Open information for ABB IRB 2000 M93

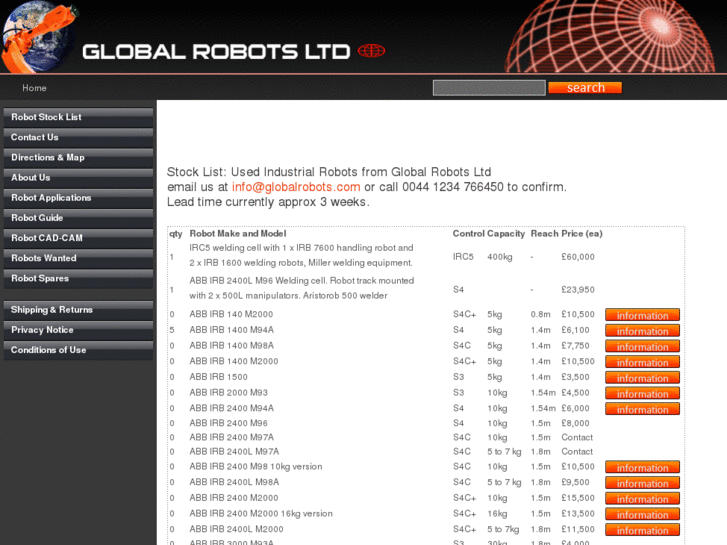(642, 393)
